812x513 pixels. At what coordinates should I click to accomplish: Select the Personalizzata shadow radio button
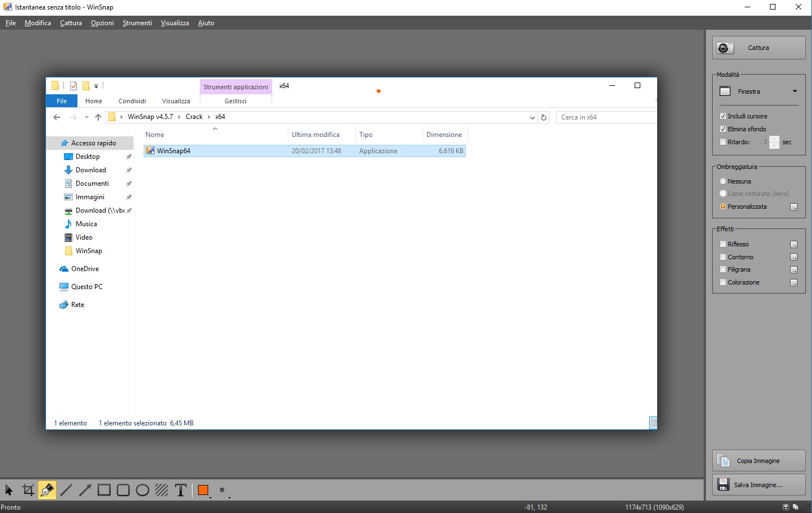(x=723, y=207)
